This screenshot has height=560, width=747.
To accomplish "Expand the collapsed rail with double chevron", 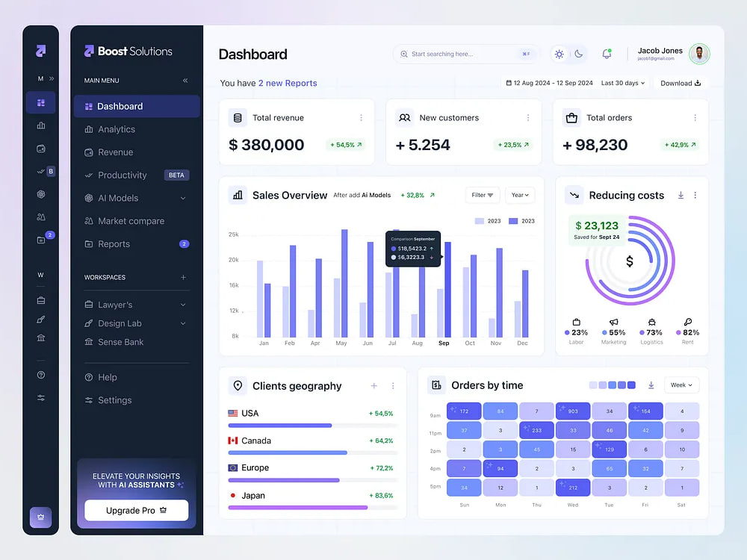I will point(52,78).
